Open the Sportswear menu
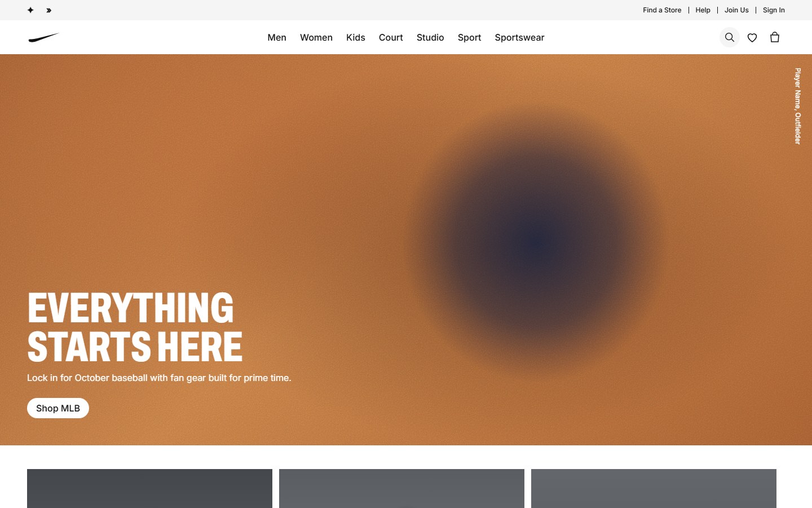The width and height of the screenshot is (812, 508). click(519, 37)
